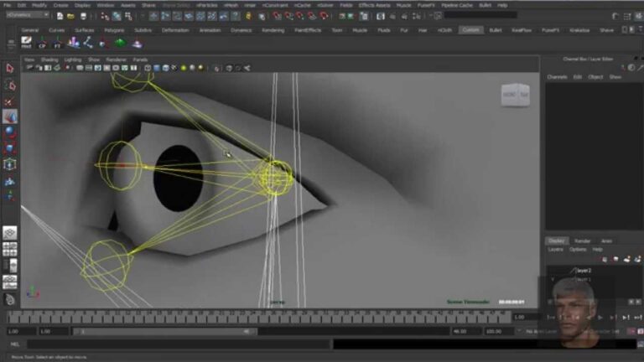Select the Rotate tool in the toolbox
The image size is (644, 362).
(10, 132)
